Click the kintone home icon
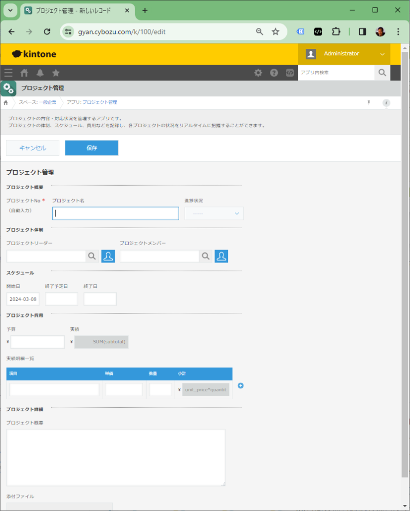Screen dimensions: 420x511 (x=24, y=73)
